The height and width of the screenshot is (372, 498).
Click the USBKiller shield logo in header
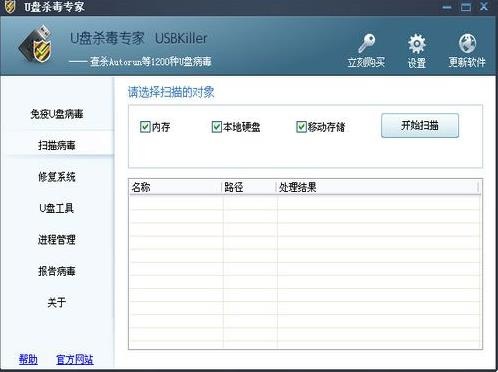(36, 45)
